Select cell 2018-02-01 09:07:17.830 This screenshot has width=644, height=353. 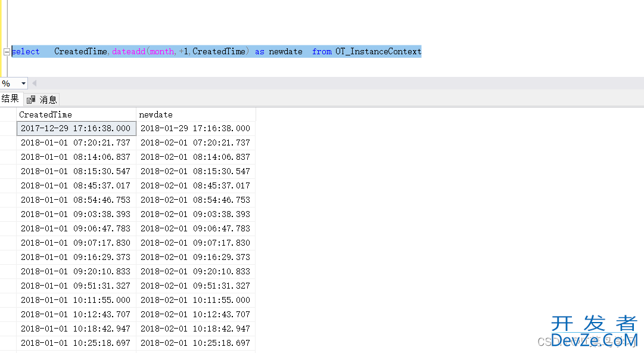tap(196, 243)
